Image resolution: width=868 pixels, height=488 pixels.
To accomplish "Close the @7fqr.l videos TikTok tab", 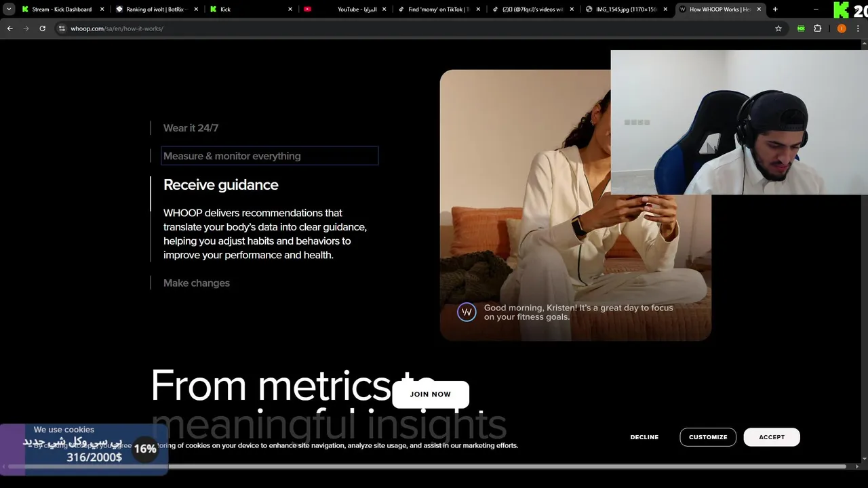I will coord(572,9).
